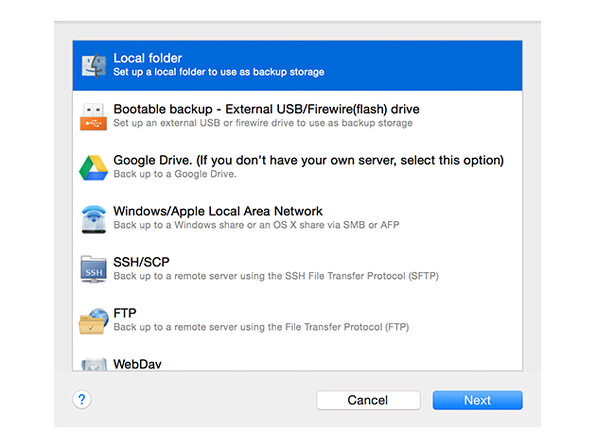Choose Bootable backup - External USB/Firewire drive
The image size is (596, 447).
tap(266, 109)
